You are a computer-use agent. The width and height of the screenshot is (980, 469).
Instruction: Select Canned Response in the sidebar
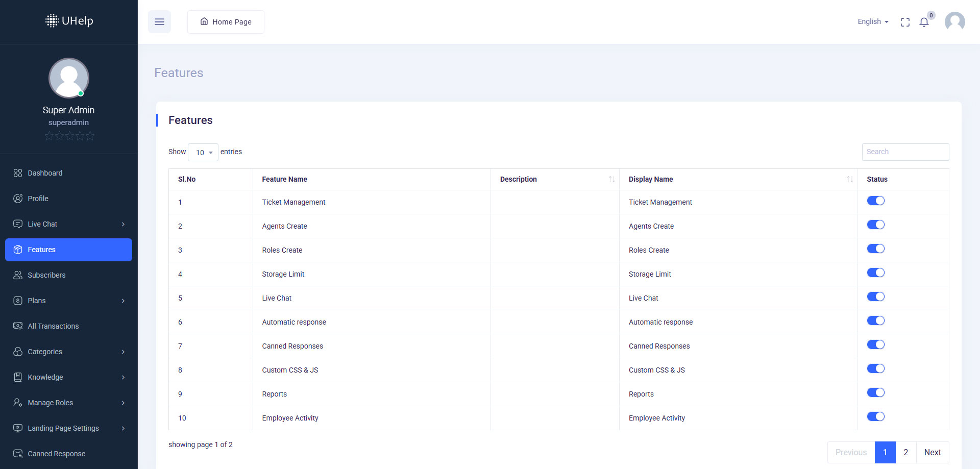point(56,454)
